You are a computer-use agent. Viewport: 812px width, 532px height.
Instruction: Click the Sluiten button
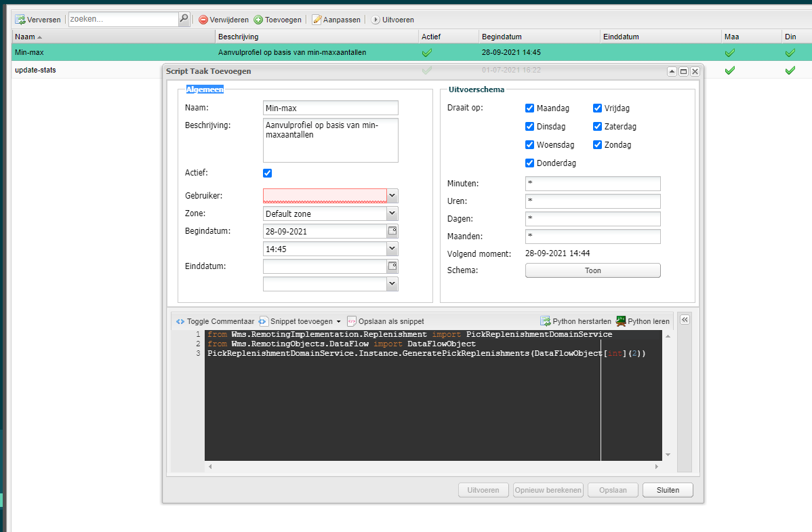click(668, 490)
